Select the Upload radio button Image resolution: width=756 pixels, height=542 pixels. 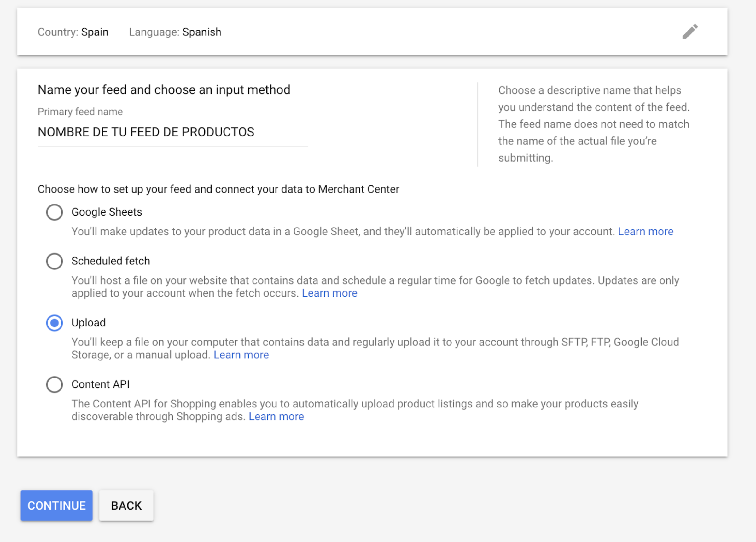point(54,323)
